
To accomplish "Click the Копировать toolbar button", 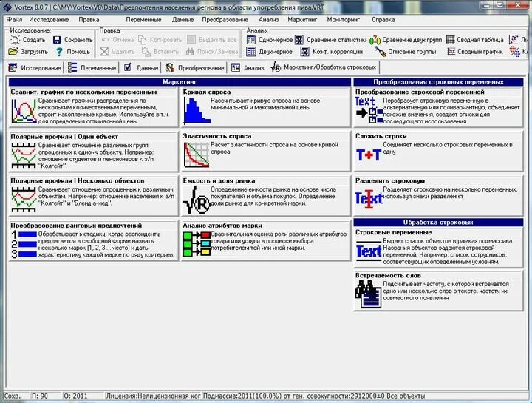I will coord(160,40).
